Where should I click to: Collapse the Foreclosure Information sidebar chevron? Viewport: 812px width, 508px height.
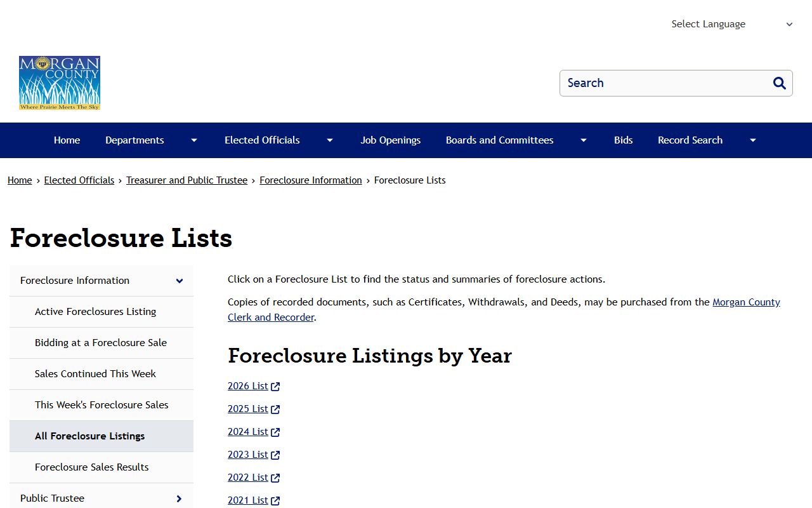click(x=180, y=281)
